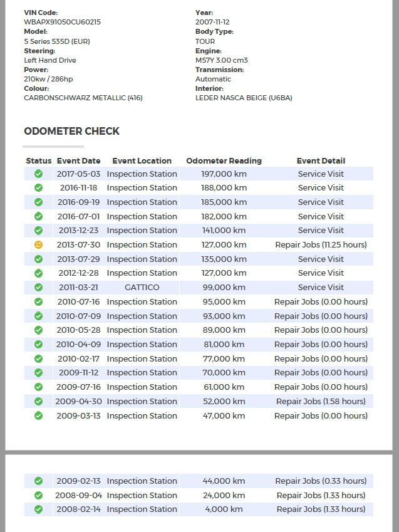Image resolution: width=399 pixels, height=532 pixels.
Task: Click the Event Location column header
Action: (x=142, y=161)
